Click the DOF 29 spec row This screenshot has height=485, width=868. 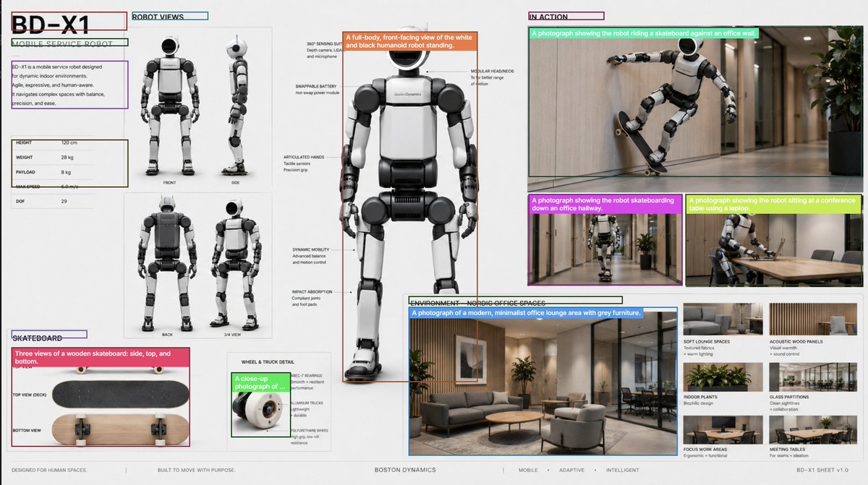(x=53, y=201)
